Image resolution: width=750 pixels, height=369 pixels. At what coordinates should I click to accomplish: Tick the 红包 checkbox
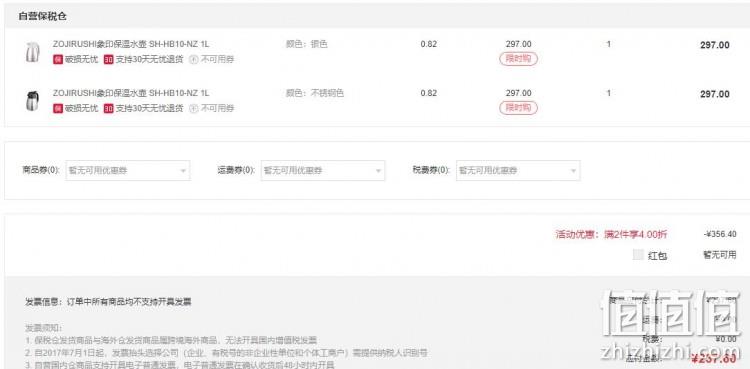pos(638,255)
